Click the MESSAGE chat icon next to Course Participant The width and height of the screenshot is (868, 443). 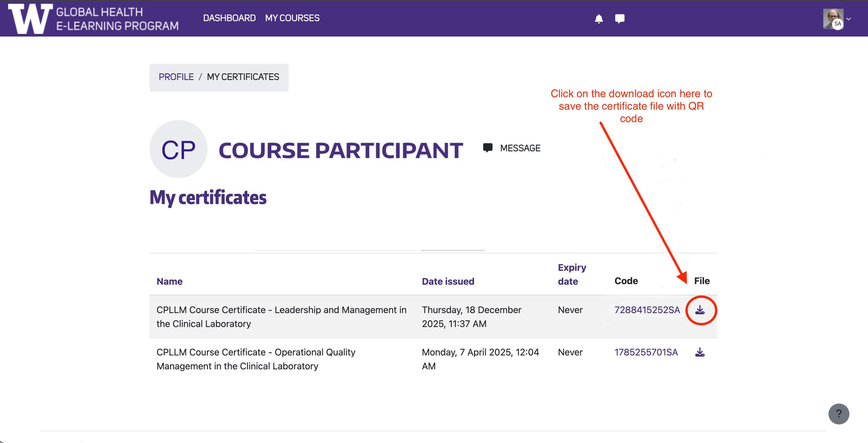488,148
